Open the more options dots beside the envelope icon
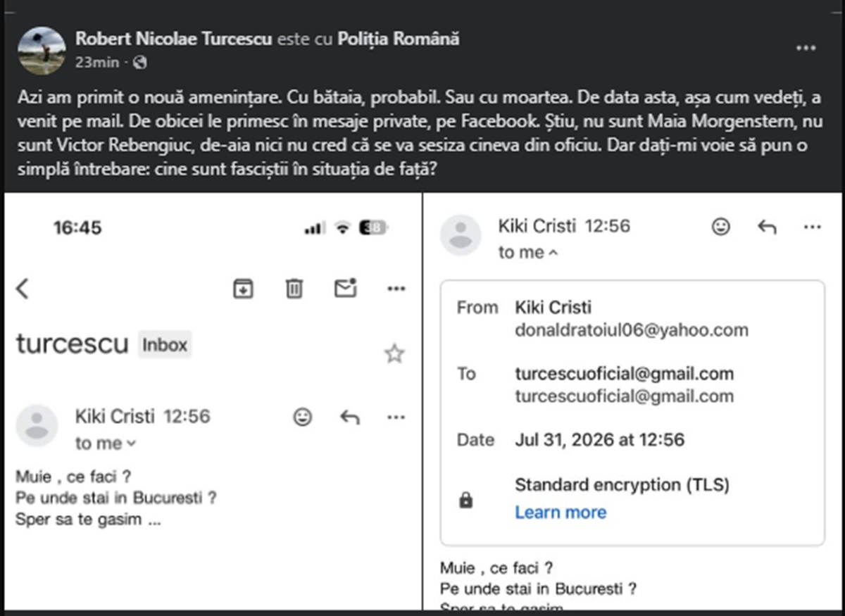Viewport: 845px width, 616px height. (396, 289)
